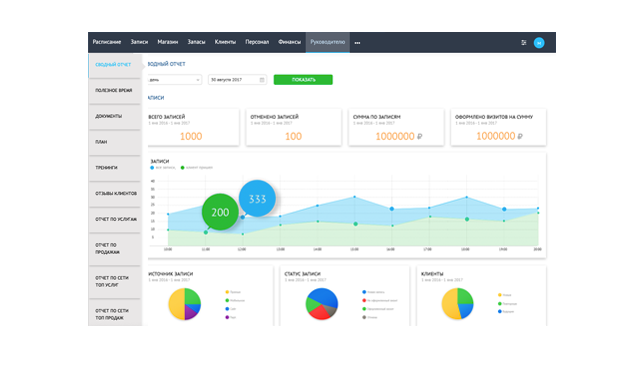Toggle green 'клиент пришел' legend in chart

[196, 168]
